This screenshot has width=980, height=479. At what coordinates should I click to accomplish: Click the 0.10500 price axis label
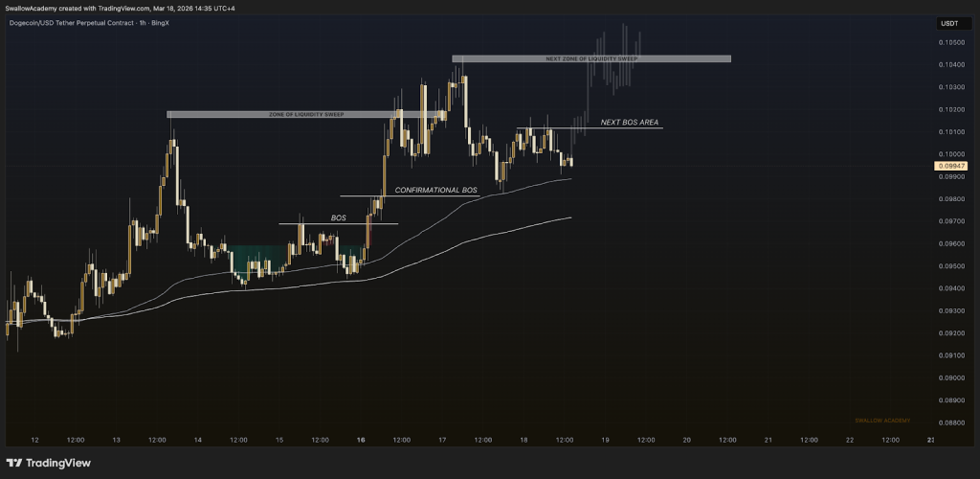(950, 43)
